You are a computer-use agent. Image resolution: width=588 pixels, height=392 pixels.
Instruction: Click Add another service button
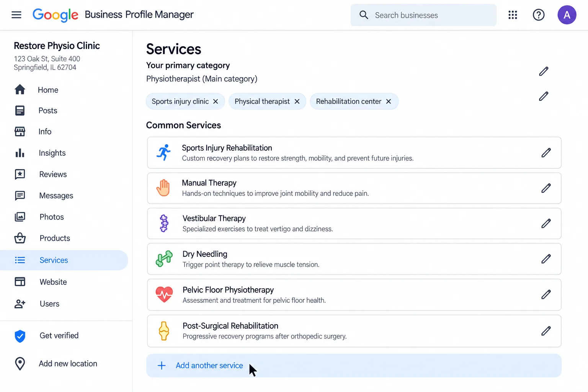[354, 366]
